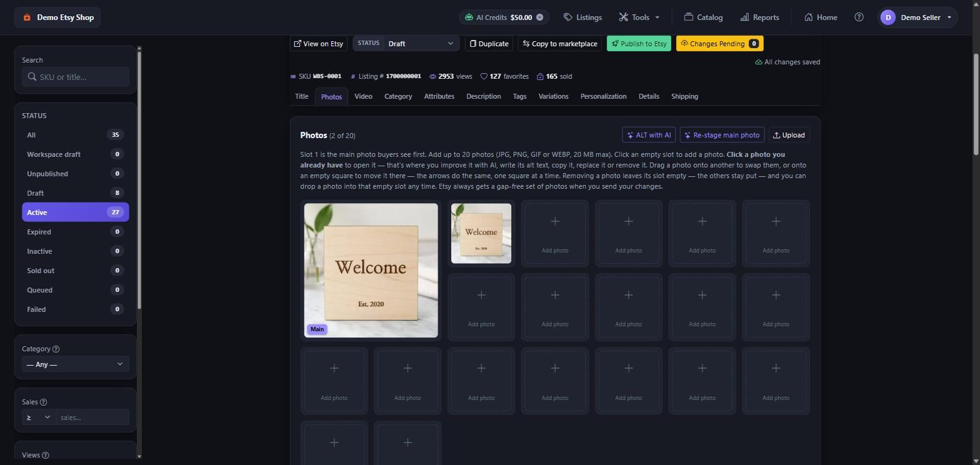Select the Active status filter
980x465 pixels.
75,212
